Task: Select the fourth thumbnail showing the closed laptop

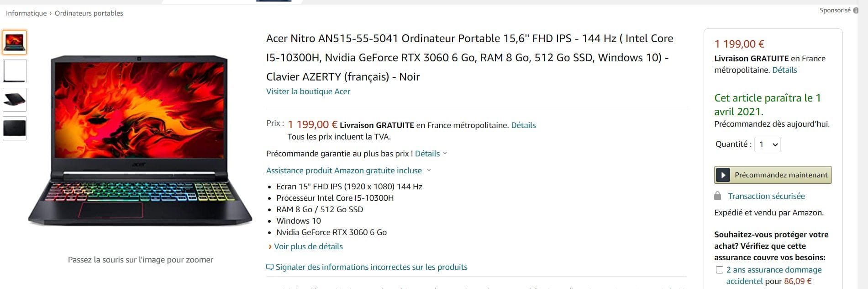Action: [x=15, y=128]
